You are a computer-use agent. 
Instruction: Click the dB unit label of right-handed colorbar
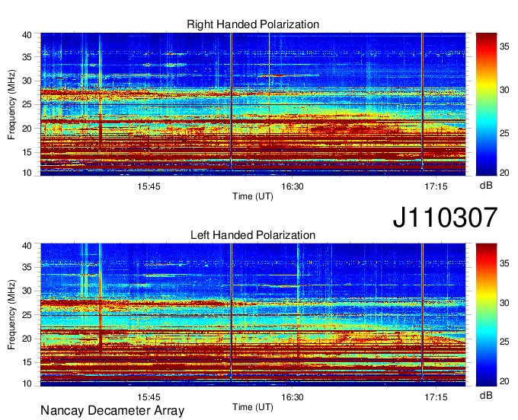486,186
